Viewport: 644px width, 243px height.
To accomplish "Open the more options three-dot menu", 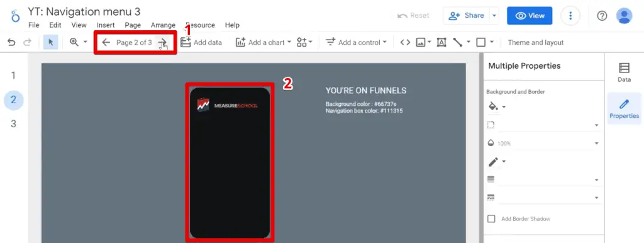I will 570,16.
